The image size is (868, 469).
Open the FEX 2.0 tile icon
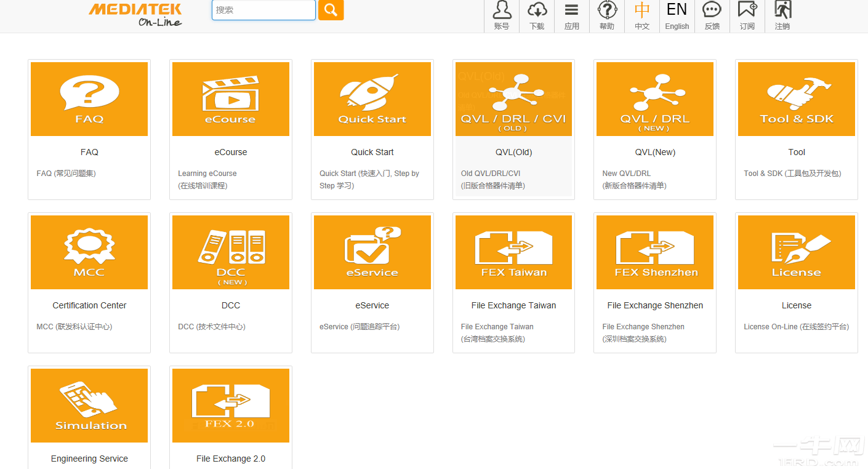pyautogui.click(x=231, y=406)
